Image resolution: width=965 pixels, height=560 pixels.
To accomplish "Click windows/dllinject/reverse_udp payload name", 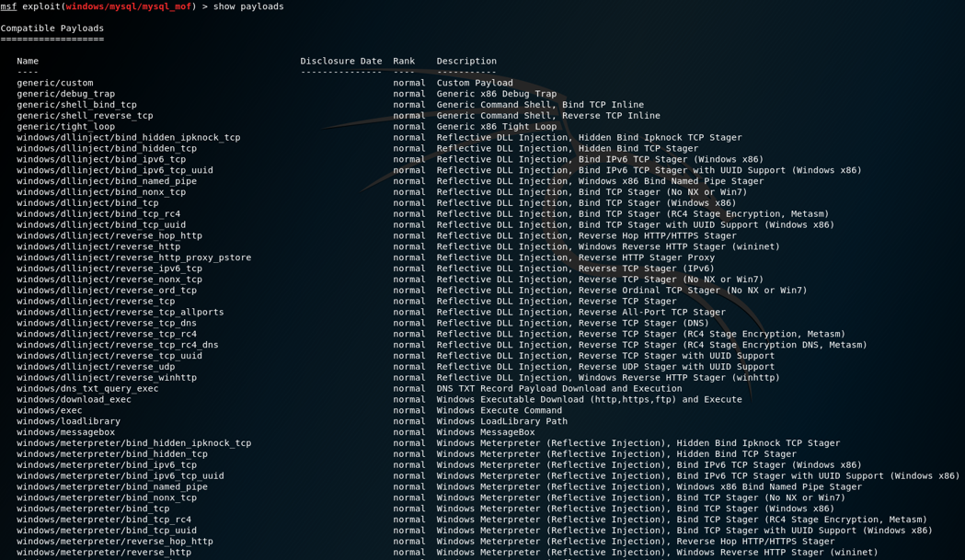I will pos(96,368).
